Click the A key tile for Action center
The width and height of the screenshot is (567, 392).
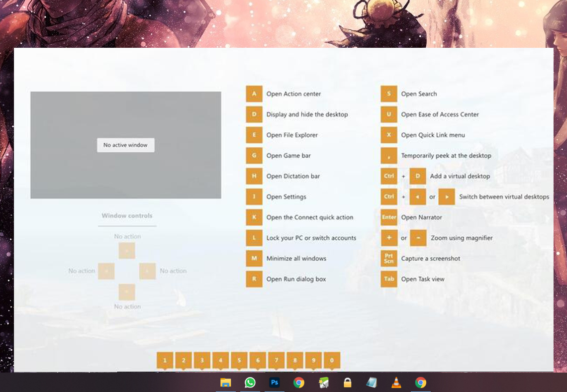tap(254, 94)
